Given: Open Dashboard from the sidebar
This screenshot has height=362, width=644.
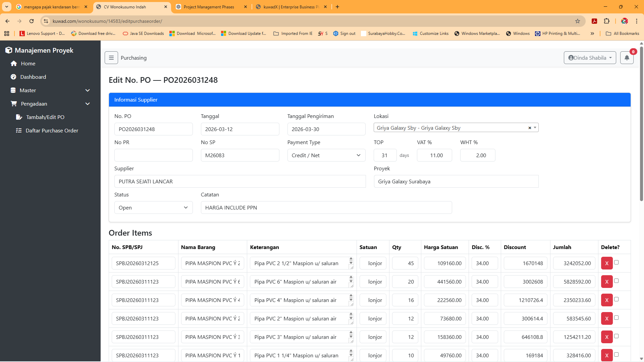Looking at the screenshot, I should pos(33,77).
